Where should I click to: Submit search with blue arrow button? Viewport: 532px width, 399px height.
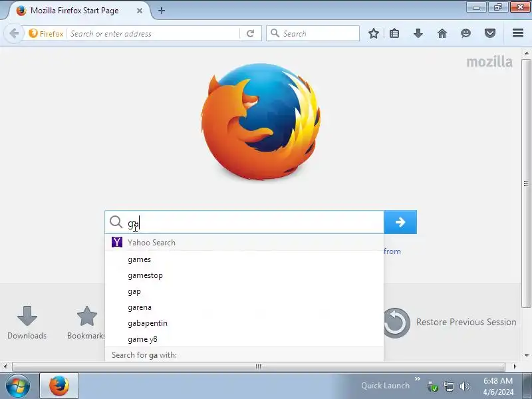pyautogui.click(x=400, y=222)
